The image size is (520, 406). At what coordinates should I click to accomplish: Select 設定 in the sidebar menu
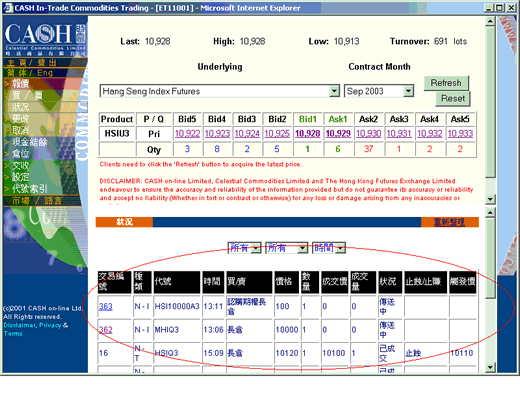click(x=21, y=177)
